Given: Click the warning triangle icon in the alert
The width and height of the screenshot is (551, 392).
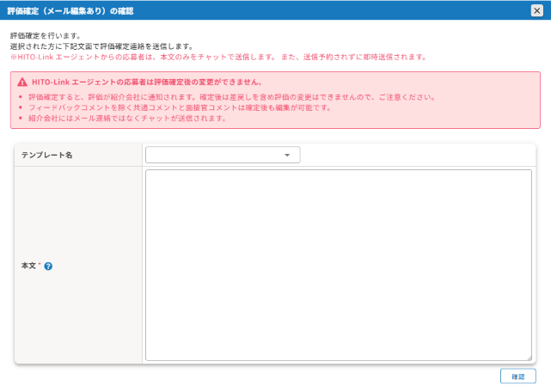Looking at the screenshot, I should (21, 83).
